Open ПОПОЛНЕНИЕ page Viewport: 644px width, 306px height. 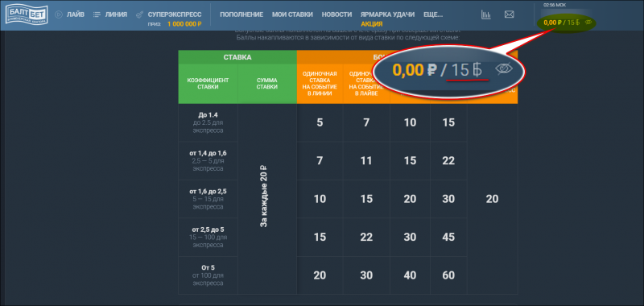pos(242,14)
